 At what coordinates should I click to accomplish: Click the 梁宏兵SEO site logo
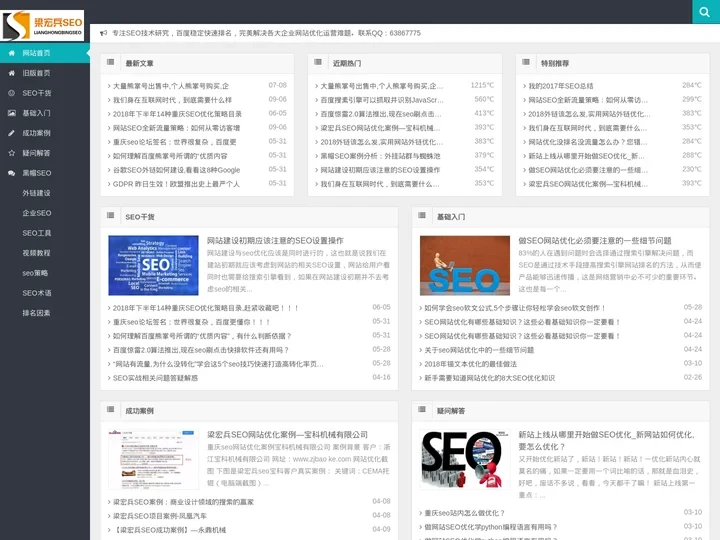tap(42, 26)
